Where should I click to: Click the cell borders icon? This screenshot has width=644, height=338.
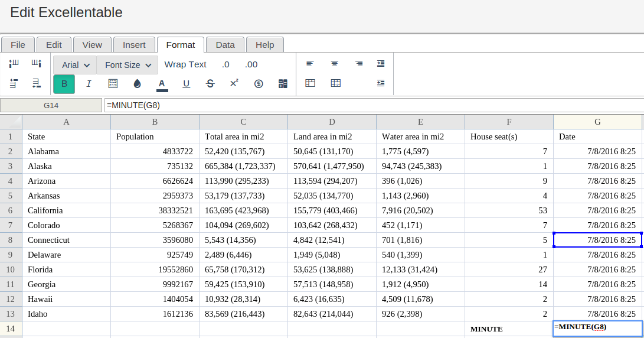113,84
